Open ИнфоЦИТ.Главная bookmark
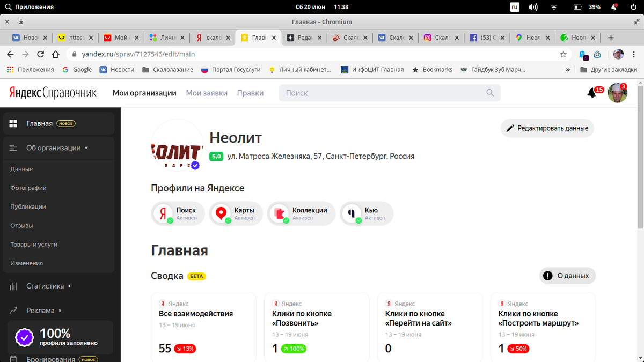 tap(372, 70)
